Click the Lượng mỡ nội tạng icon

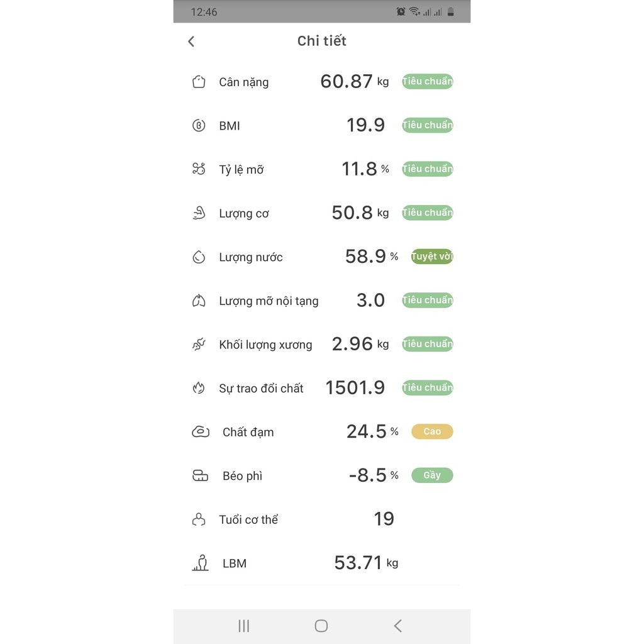pyautogui.click(x=199, y=301)
